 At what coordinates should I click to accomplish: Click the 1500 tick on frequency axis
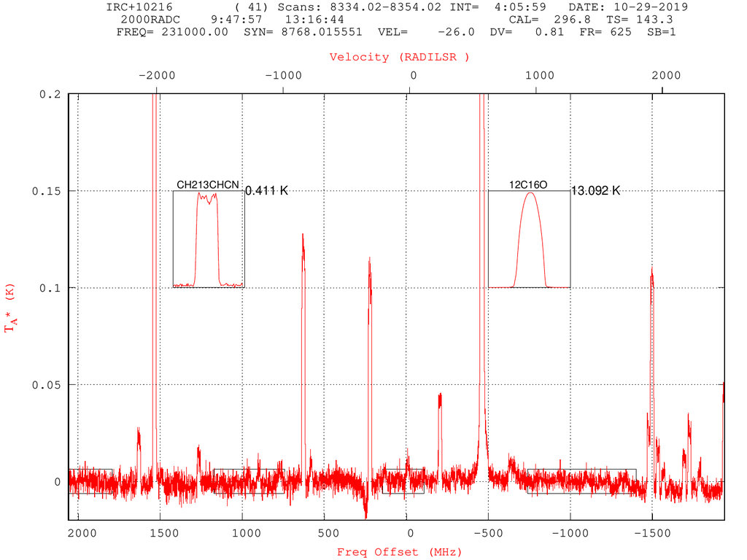(x=164, y=533)
